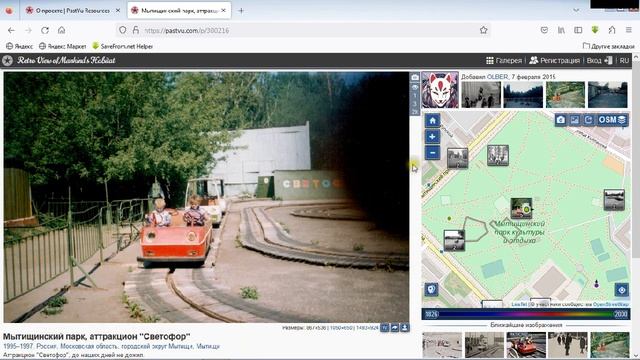The image size is (640, 360).
Task: Click the middle of the year range bar
Action: (x=526, y=314)
